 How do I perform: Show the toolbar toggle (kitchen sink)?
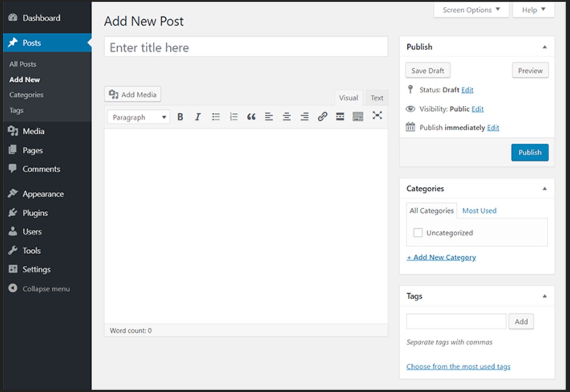[358, 117]
